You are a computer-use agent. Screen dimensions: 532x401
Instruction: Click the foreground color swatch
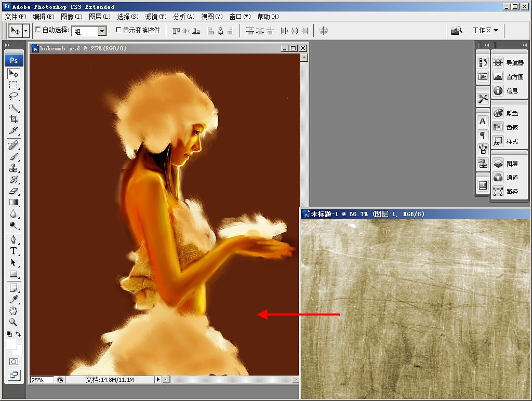[11, 344]
